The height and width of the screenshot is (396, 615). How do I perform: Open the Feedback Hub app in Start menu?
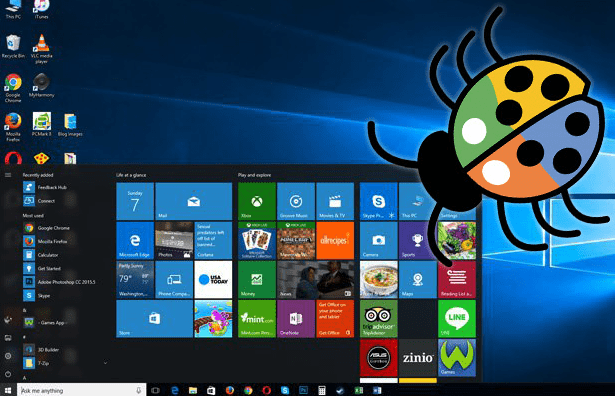click(x=45, y=187)
